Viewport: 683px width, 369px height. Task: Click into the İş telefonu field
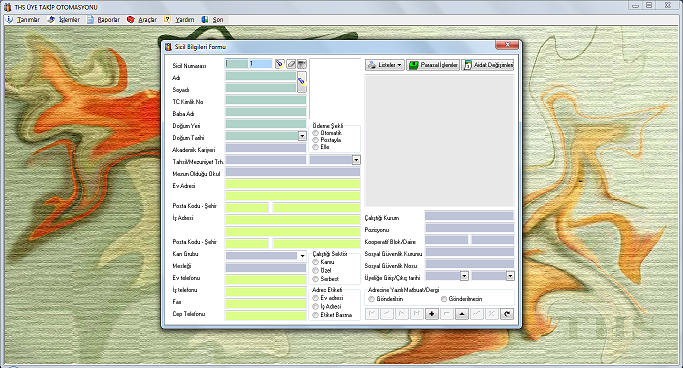click(266, 291)
